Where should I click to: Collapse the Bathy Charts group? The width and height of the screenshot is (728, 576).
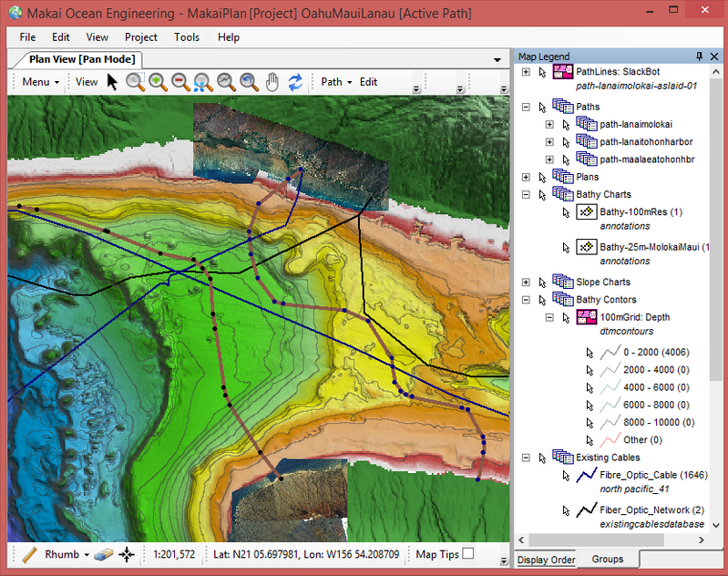pos(526,194)
